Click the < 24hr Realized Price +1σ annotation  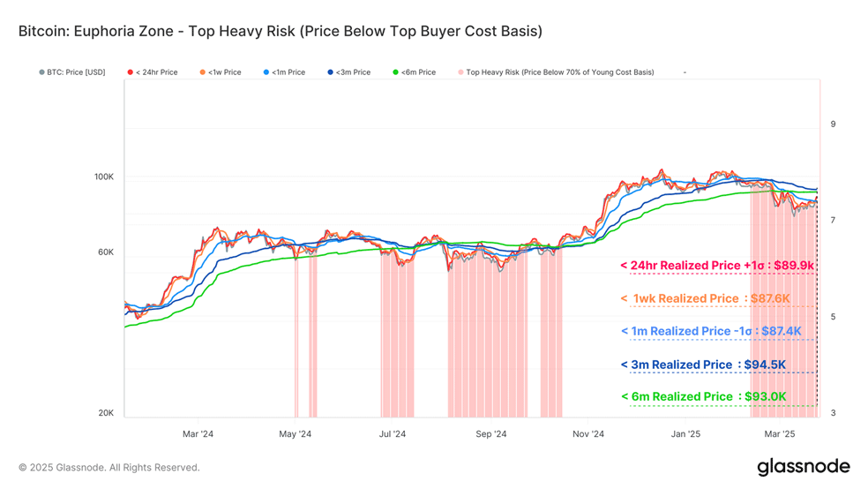pos(717,266)
